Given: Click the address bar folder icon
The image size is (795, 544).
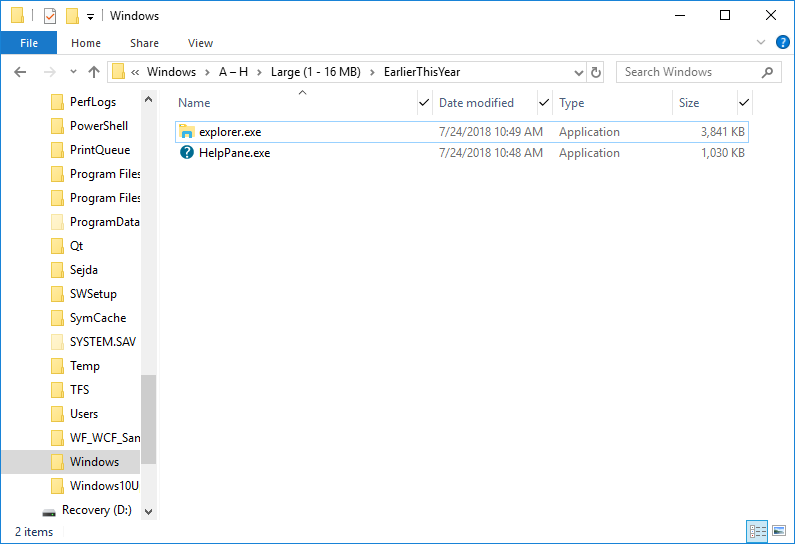Looking at the screenshot, I should 119,71.
